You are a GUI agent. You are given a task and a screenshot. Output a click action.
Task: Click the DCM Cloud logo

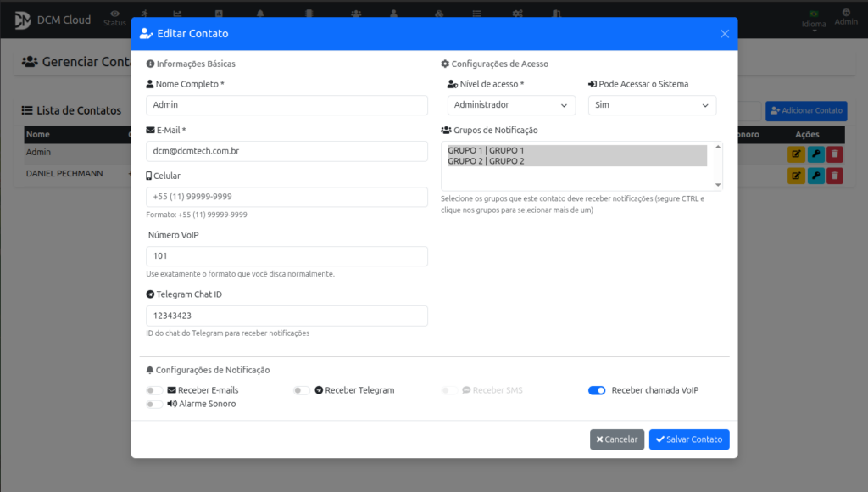click(x=23, y=20)
